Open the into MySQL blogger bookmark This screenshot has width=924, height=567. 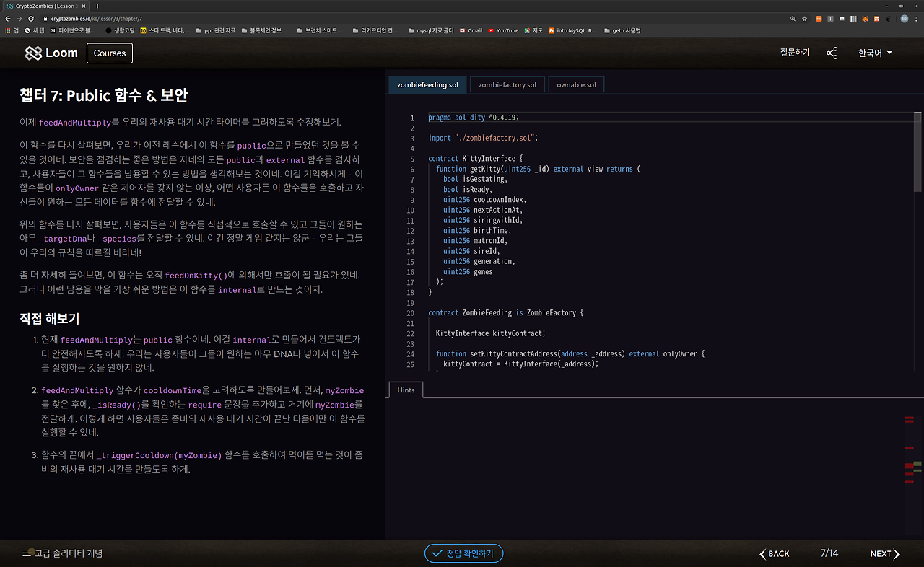coord(573,31)
